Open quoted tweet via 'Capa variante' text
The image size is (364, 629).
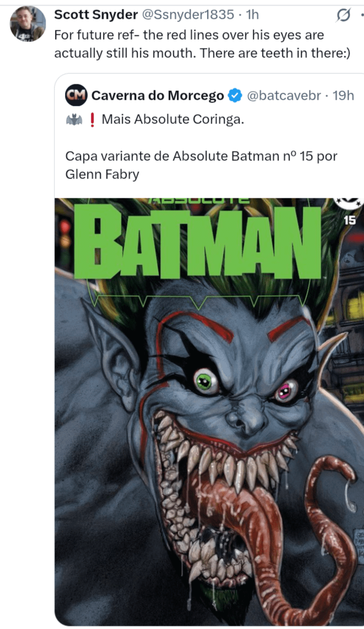point(201,165)
